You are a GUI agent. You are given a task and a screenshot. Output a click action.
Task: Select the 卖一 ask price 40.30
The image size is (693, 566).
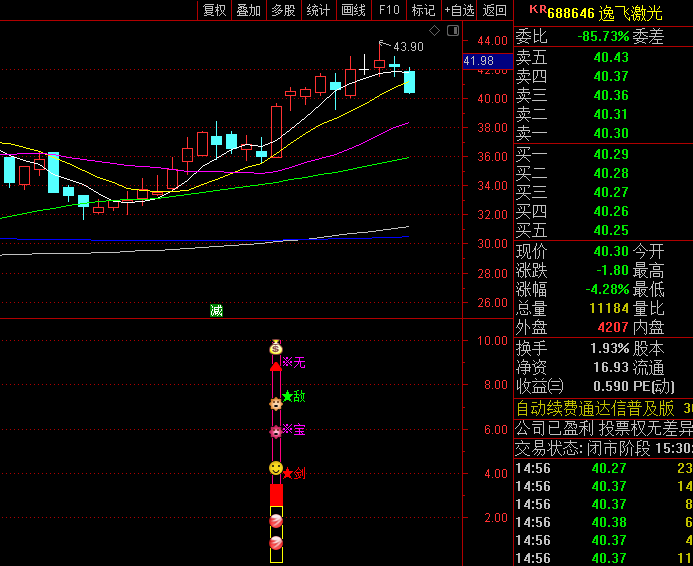(610, 133)
